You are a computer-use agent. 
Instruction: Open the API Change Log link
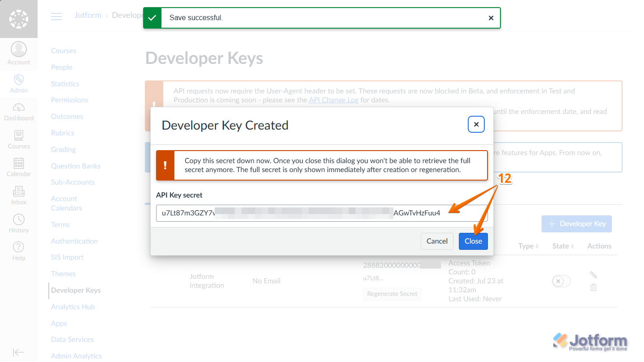click(x=334, y=100)
